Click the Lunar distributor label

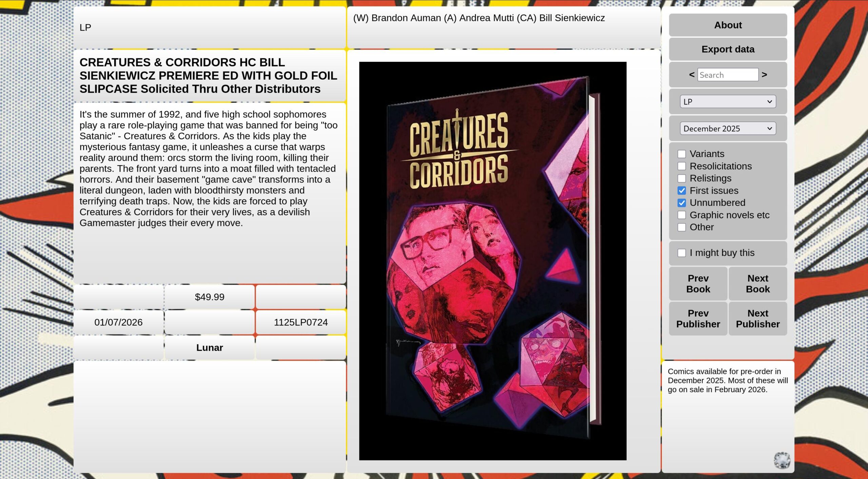209,348
